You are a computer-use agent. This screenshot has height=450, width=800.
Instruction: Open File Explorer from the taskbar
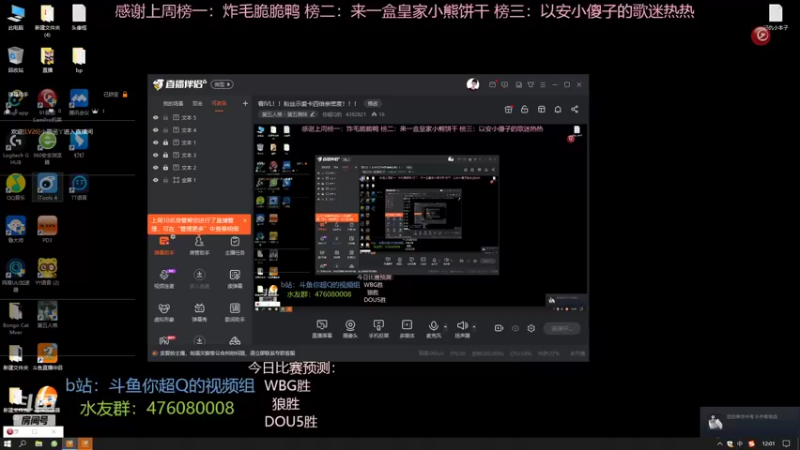[38, 444]
